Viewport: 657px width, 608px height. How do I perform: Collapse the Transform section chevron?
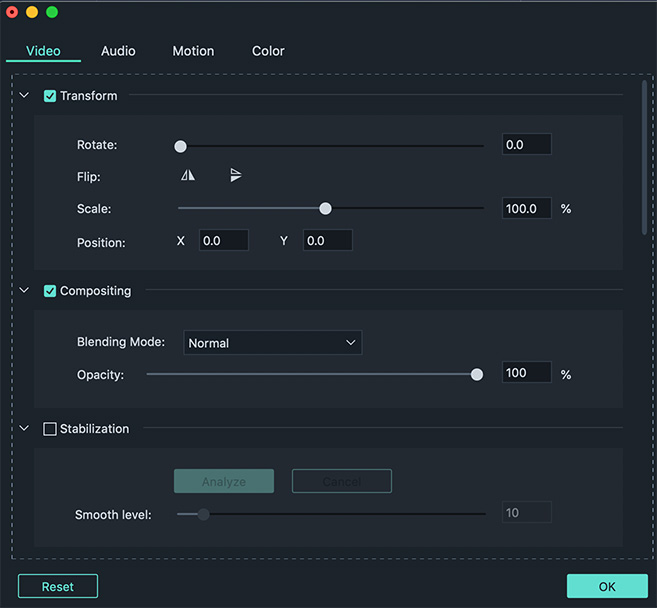24,95
